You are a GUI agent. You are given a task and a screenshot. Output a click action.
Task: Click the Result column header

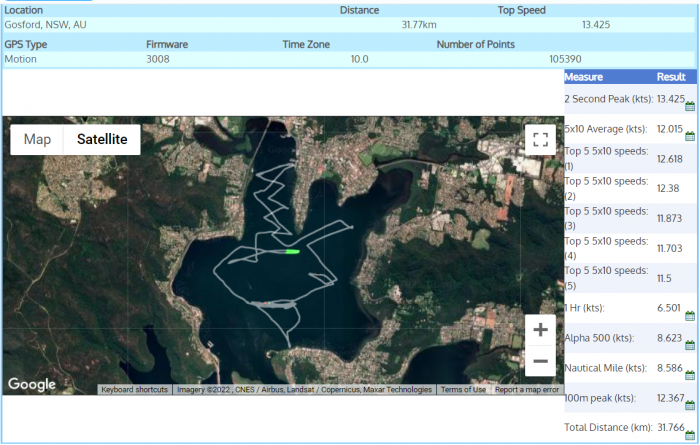coord(671,77)
